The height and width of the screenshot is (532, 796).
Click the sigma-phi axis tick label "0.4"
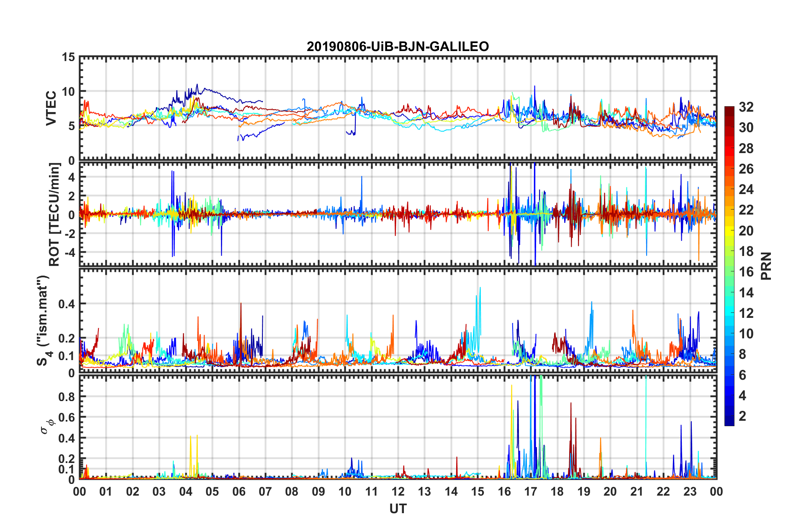point(67,438)
